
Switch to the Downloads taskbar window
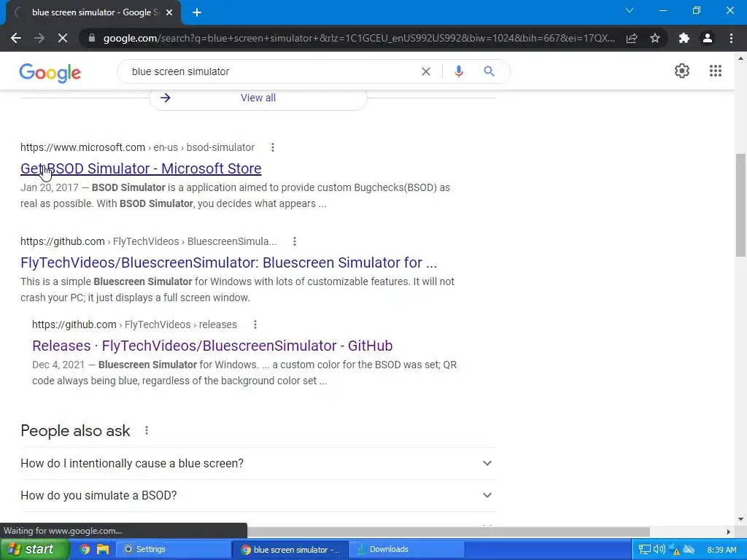coord(407,549)
